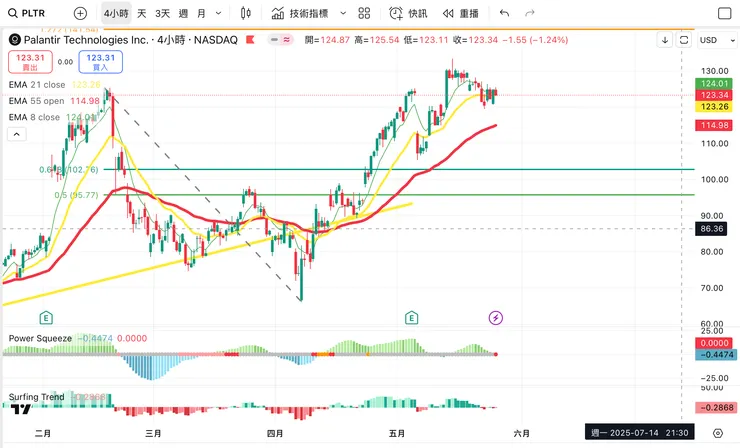Select the EMA 8 close indicator legend
The height and width of the screenshot is (448, 740).
tap(52, 117)
